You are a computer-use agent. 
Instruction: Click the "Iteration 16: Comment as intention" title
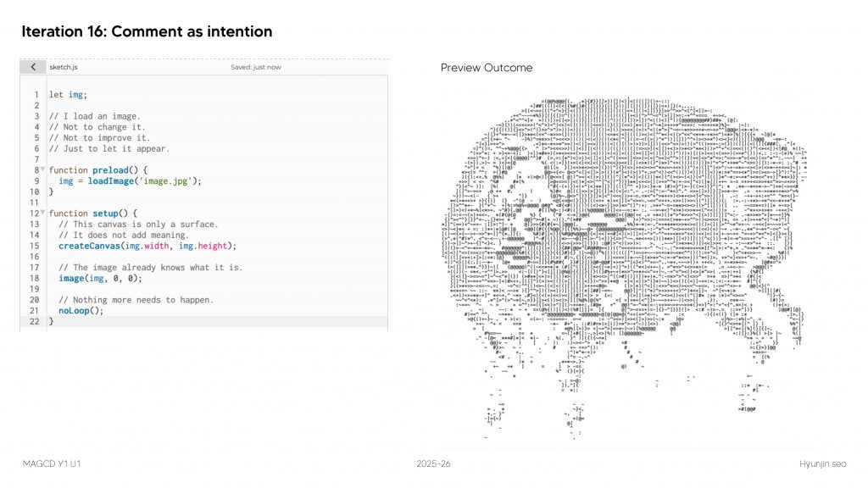pos(147,32)
